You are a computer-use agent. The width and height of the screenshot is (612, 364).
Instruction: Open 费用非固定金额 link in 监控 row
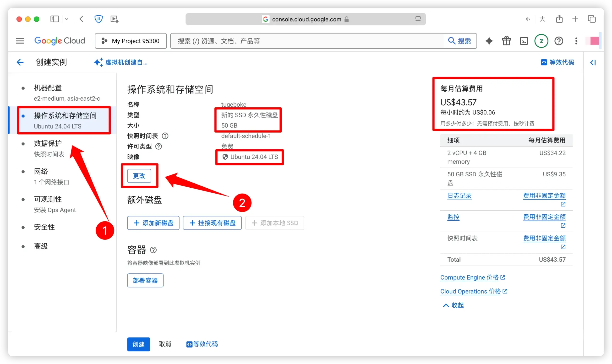pyautogui.click(x=544, y=217)
